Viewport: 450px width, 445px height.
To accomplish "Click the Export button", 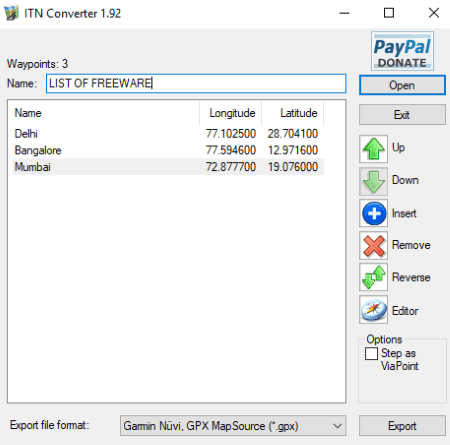I will coord(402,426).
